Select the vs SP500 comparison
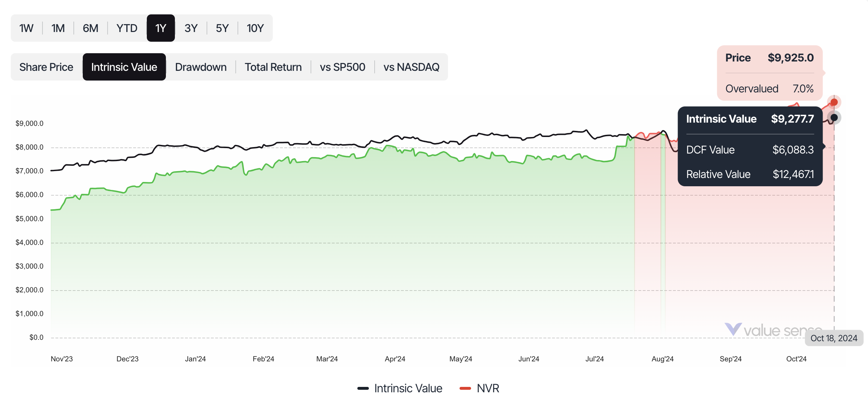Screen dimensions: 868x402 point(342,67)
